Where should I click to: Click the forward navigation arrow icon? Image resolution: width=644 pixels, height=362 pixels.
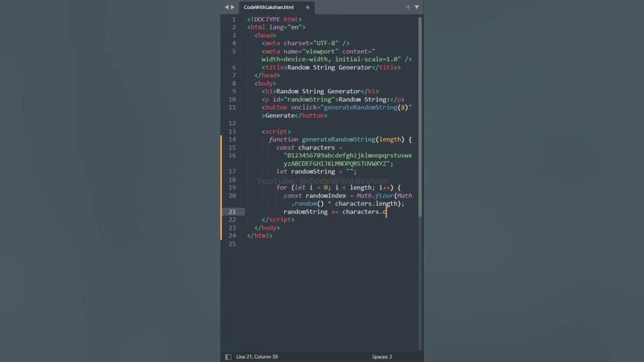[x=232, y=7]
